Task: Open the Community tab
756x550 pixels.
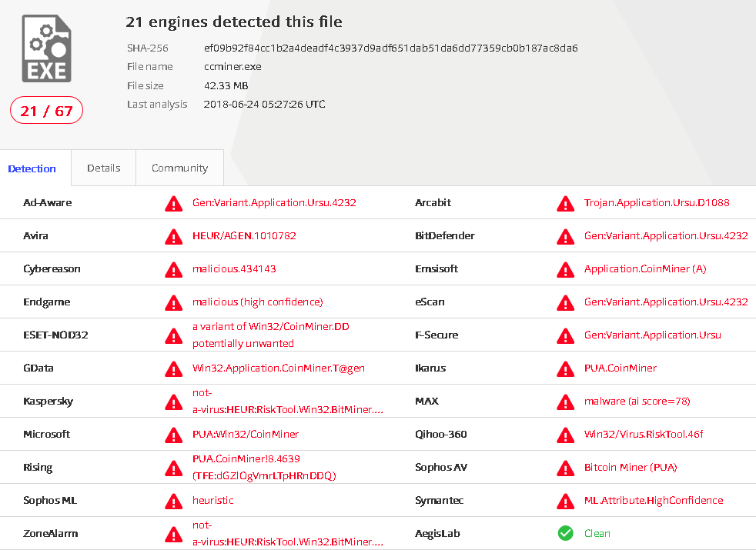Action: click(179, 168)
